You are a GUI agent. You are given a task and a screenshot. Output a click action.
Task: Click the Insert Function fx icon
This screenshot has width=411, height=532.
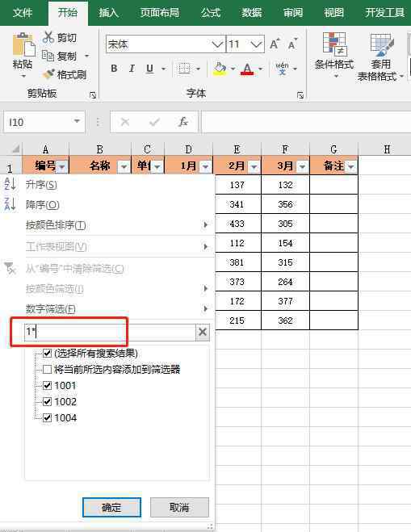[183, 122]
